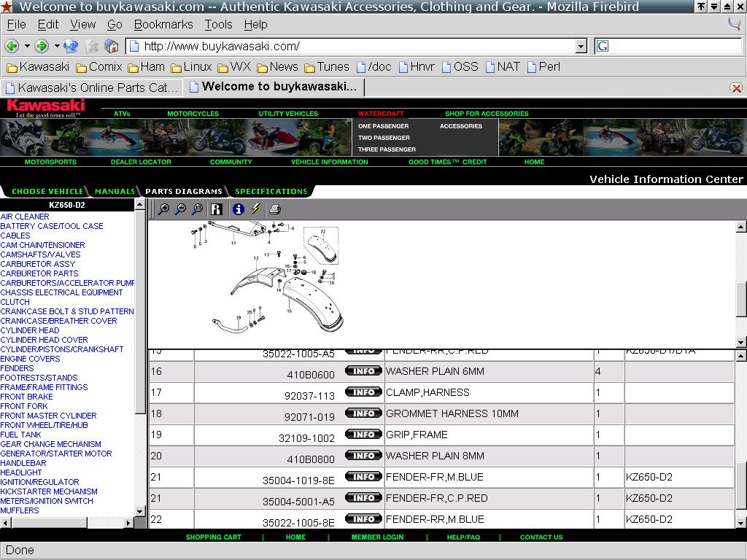Print the parts diagram
The height and width of the screenshot is (560, 747).
[275, 209]
